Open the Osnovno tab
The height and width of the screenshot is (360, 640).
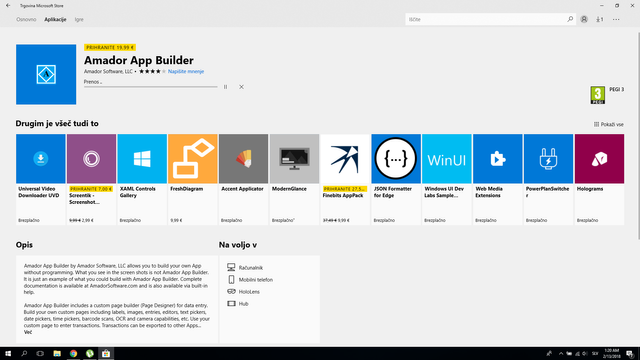tap(26, 20)
